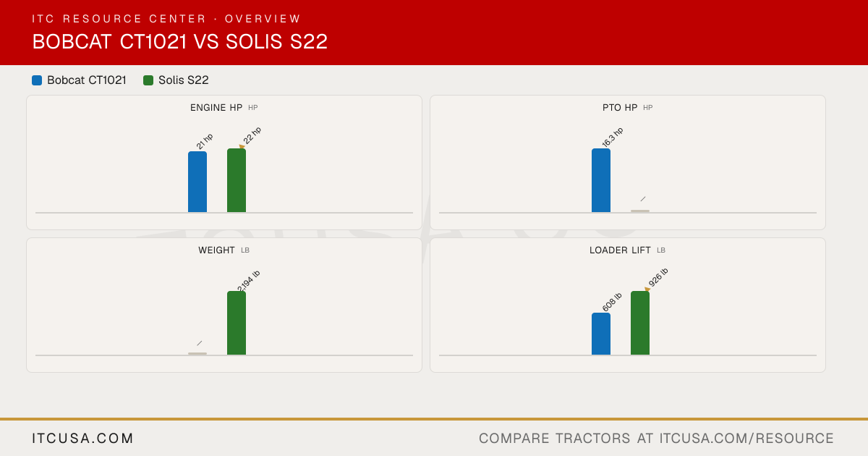The width and height of the screenshot is (868, 456).
Task: Open the ITCUSA.COM footer link
Action: (x=83, y=439)
